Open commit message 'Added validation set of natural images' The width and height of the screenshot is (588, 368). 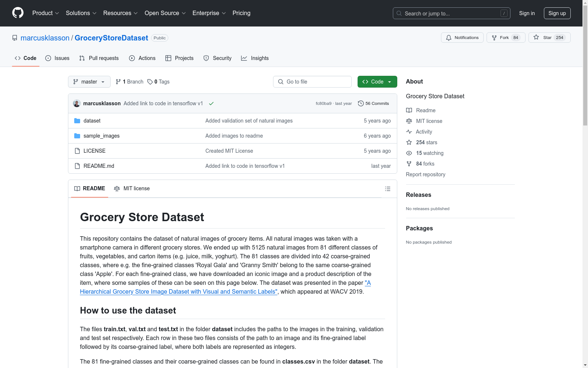point(249,121)
